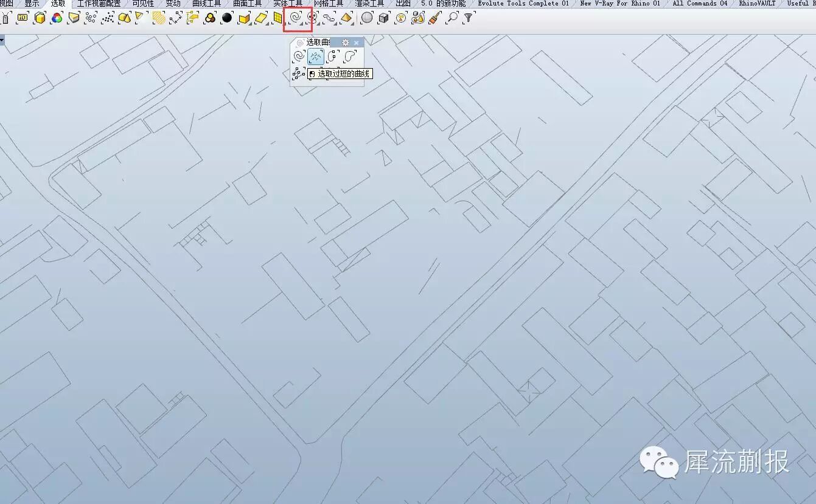Click the selection filter funnel icon
Viewport: 816px width, 504px height.
(x=469, y=18)
